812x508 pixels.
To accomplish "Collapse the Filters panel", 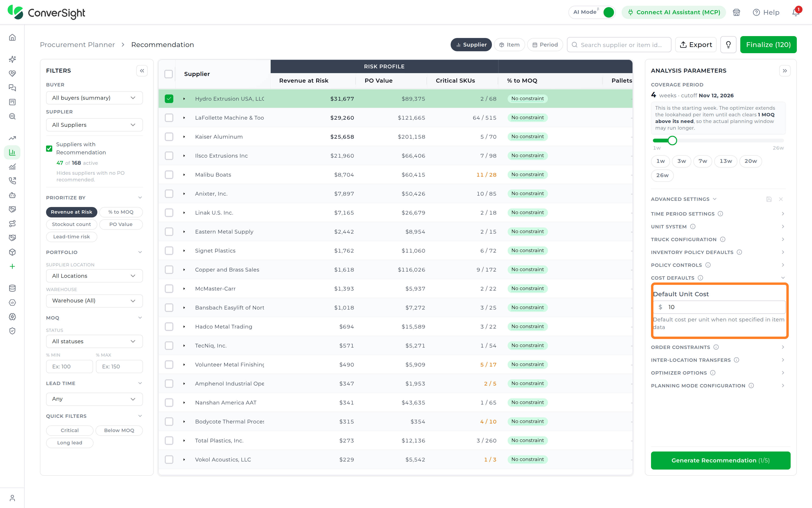I will click(x=142, y=71).
